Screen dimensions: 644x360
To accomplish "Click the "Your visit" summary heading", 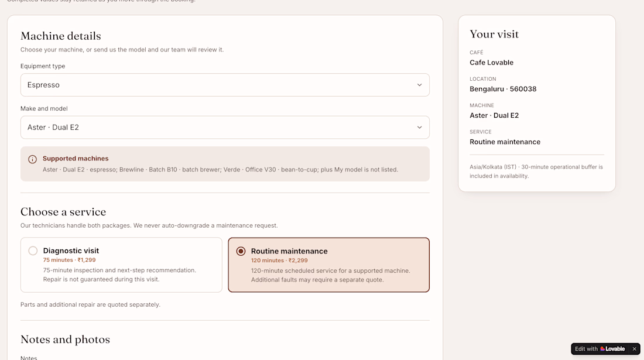I will point(494,34).
